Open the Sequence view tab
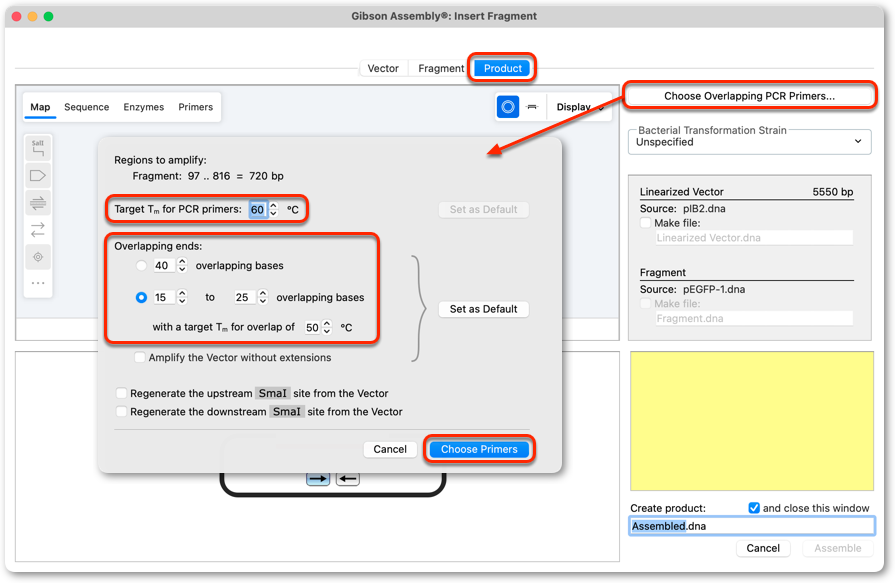 click(86, 107)
